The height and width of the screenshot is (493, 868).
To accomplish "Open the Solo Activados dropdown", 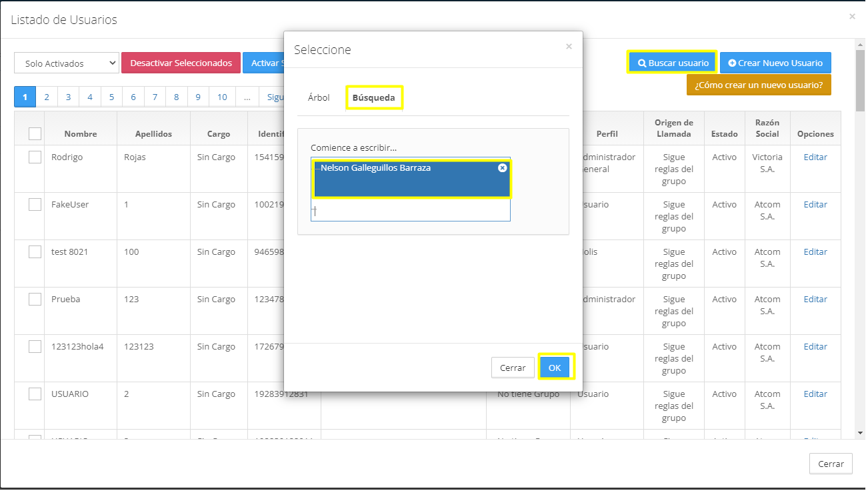I will coord(66,63).
